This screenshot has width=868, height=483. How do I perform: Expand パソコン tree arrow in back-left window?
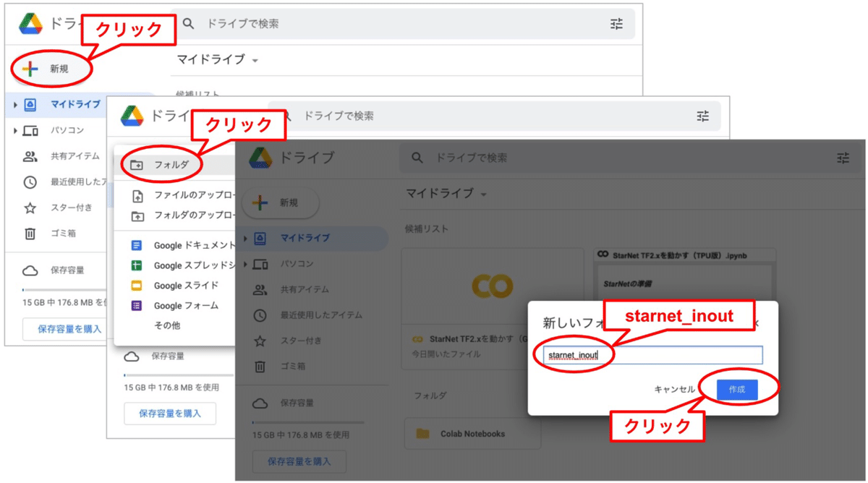15,131
